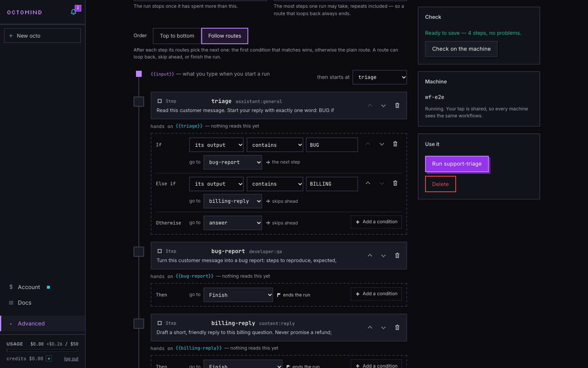
Task: Change the billing-reply go-to target
Action: (x=233, y=201)
